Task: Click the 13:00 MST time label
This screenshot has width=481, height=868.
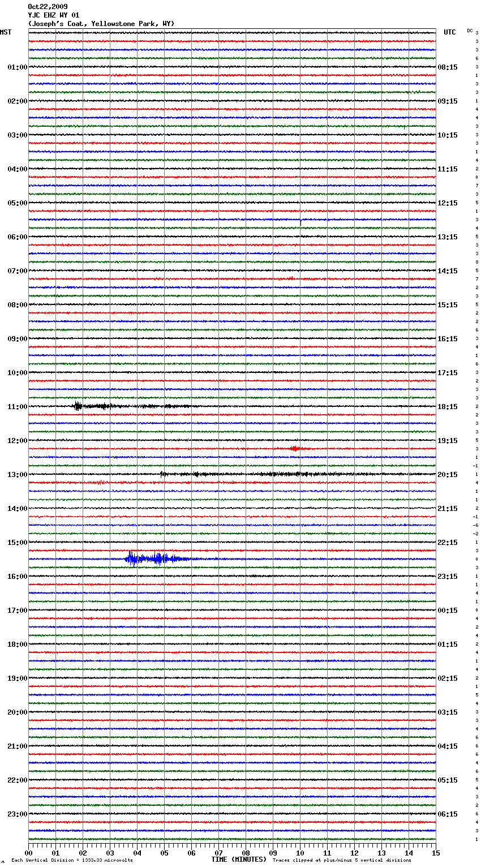Action: coord(18,475)
